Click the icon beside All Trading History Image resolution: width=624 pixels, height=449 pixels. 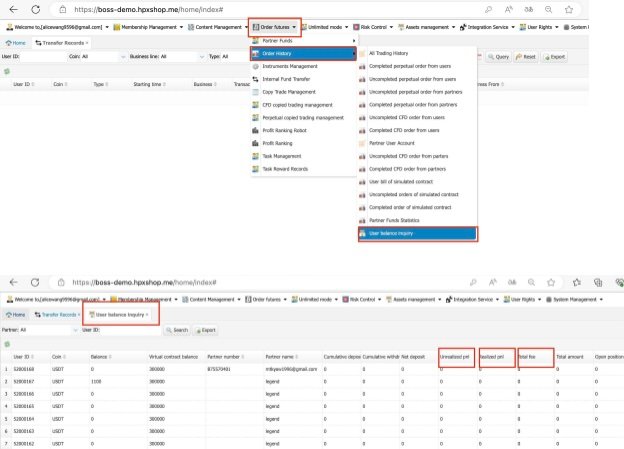pos(362,51)
